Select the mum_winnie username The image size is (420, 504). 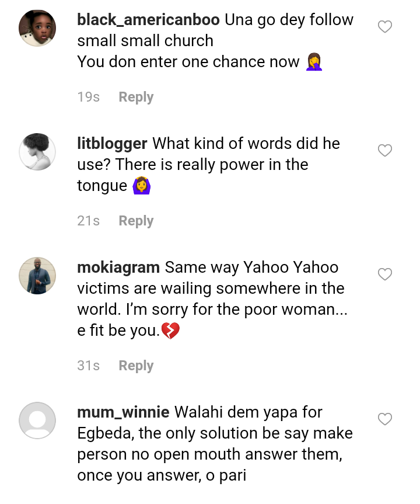[123, 412]
